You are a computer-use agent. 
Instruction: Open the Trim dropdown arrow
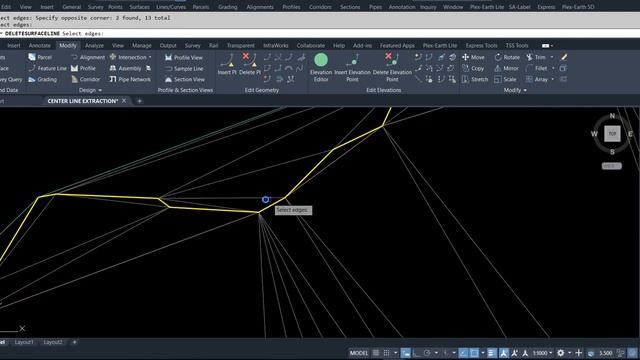click(552, 57)
